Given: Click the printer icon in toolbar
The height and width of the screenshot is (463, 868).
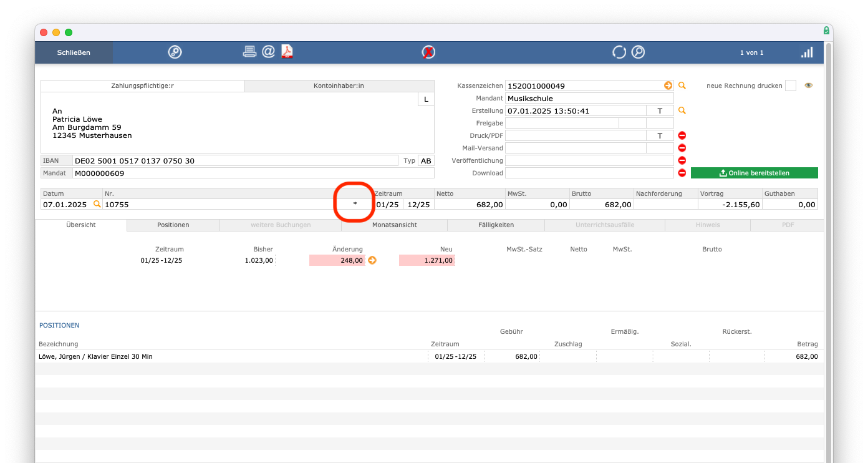Looking at the screenshot, I should point(249,52).
